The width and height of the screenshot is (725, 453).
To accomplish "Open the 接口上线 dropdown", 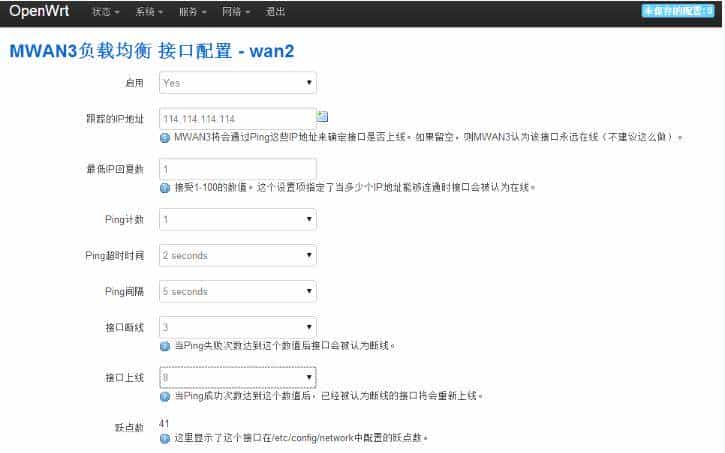I will [238, 377].
